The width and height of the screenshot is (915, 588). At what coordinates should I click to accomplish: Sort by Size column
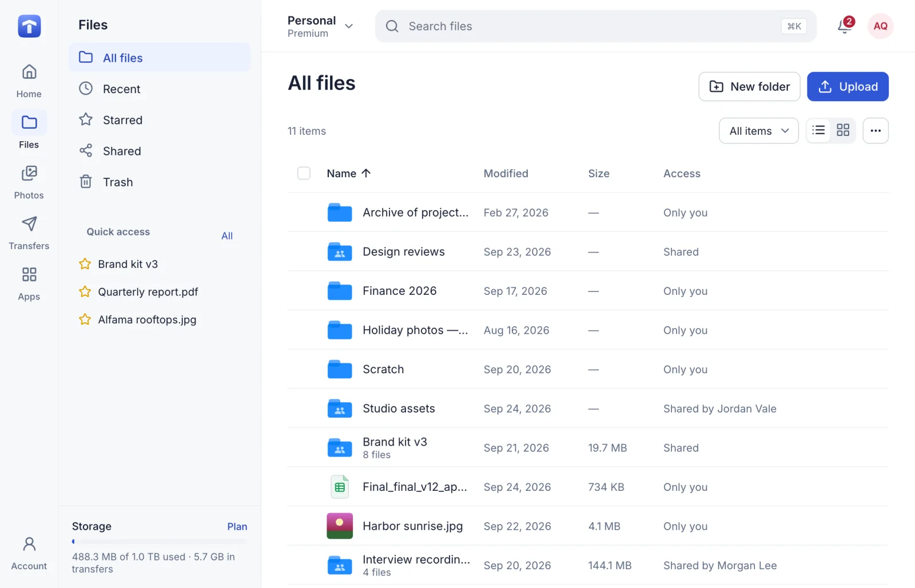tap(599, 173)
